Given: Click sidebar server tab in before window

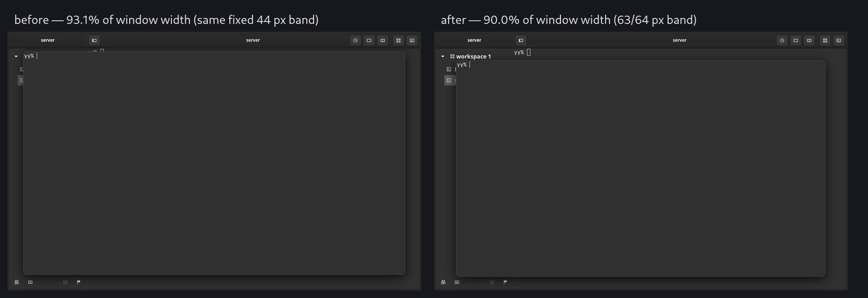Looking at the screenshot, I should coord(48,40).
